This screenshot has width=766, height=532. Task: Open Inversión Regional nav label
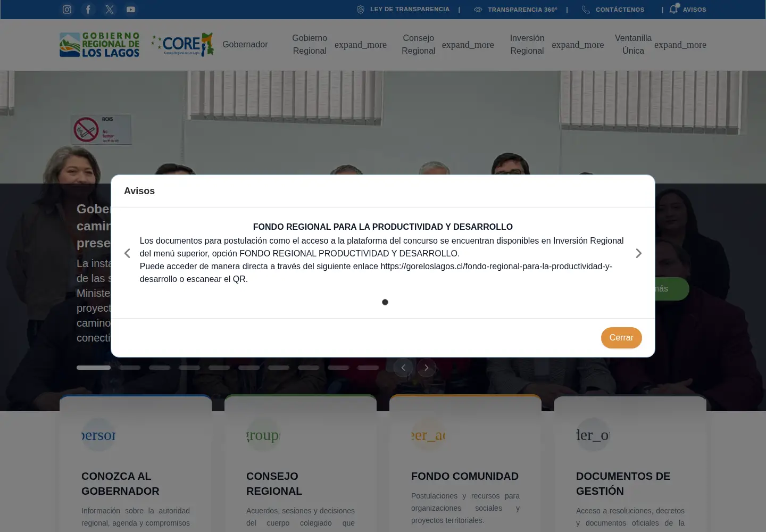pos(527,45)
